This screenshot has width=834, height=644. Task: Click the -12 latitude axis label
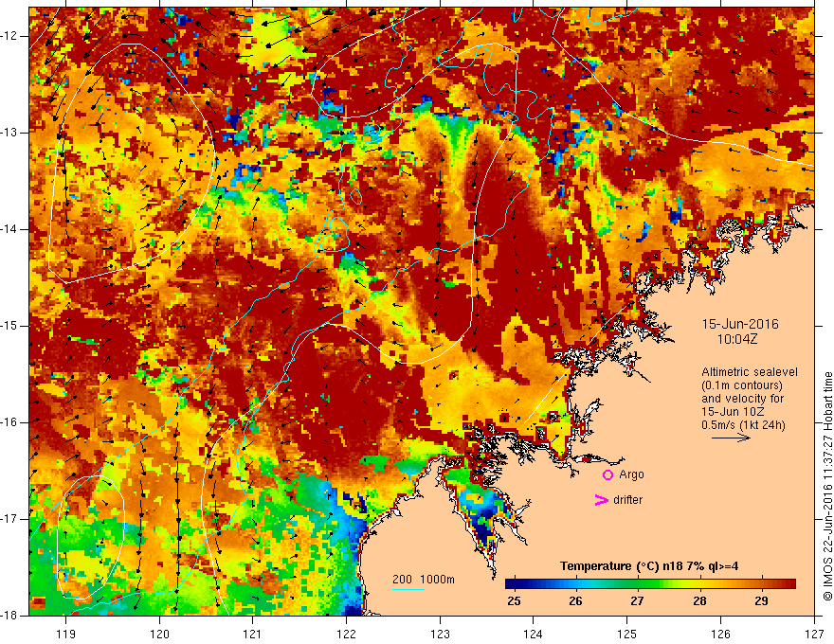click(9, 36)
